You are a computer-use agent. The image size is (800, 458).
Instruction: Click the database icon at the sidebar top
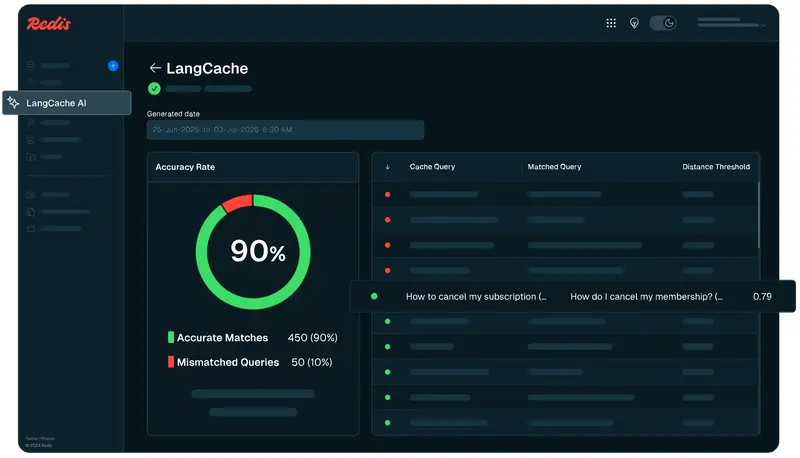31,65
